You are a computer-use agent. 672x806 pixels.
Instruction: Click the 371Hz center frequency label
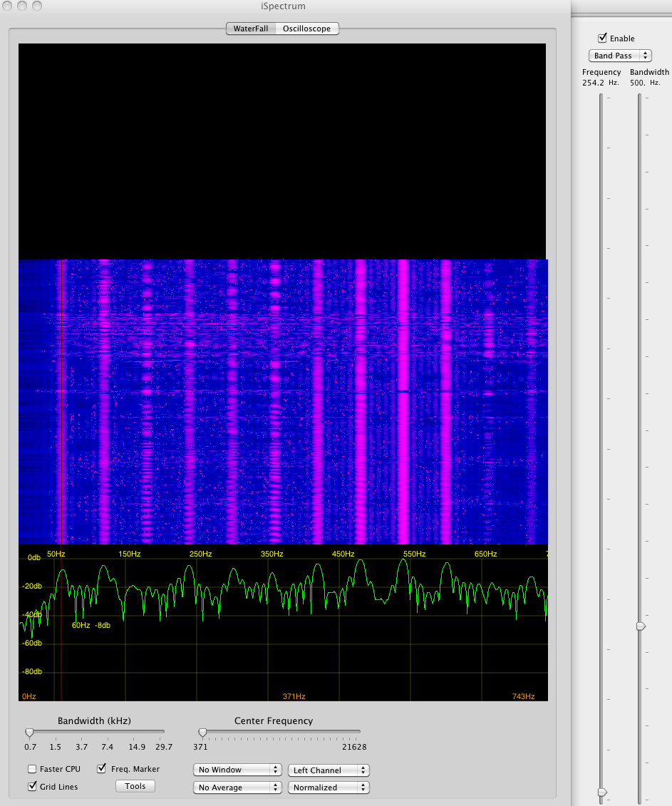pyautogui.click(x=294, y=696)
